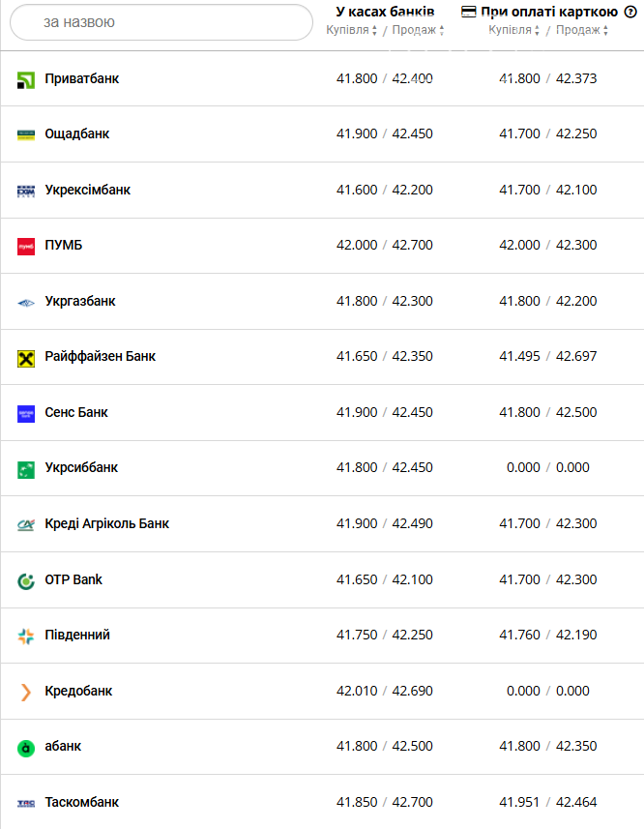Click the card payment help question icon

point(630,12)
